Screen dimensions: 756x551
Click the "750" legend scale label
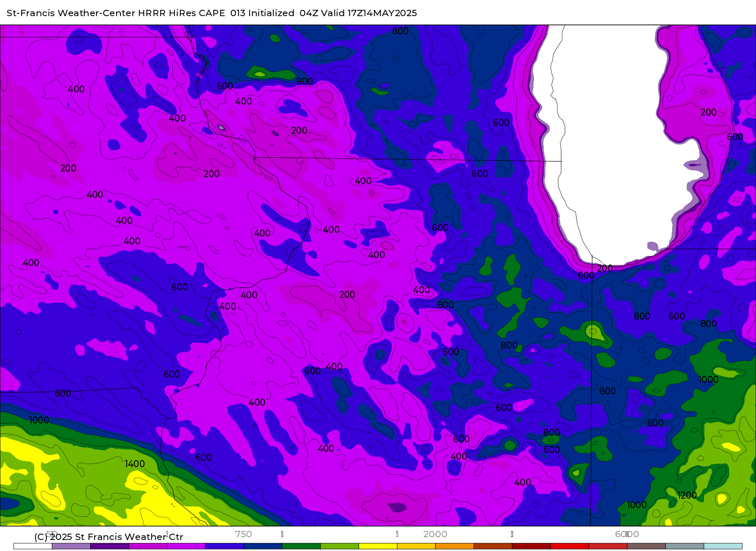[x=243, y=534]
